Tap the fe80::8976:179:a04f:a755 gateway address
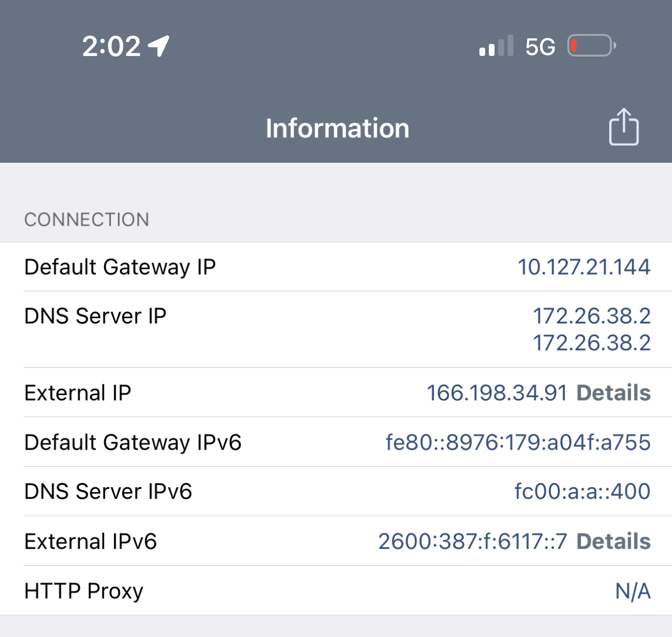 click(x=518, y=442)
